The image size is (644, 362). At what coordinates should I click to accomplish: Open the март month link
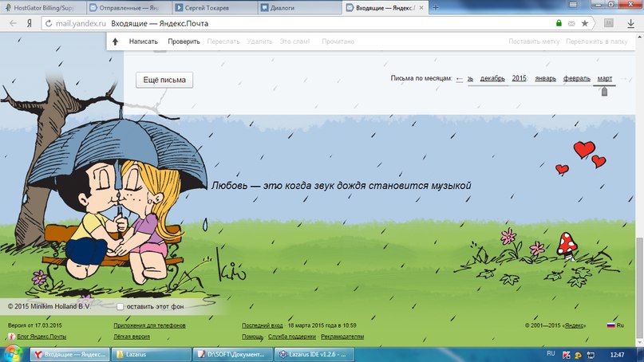605,78
